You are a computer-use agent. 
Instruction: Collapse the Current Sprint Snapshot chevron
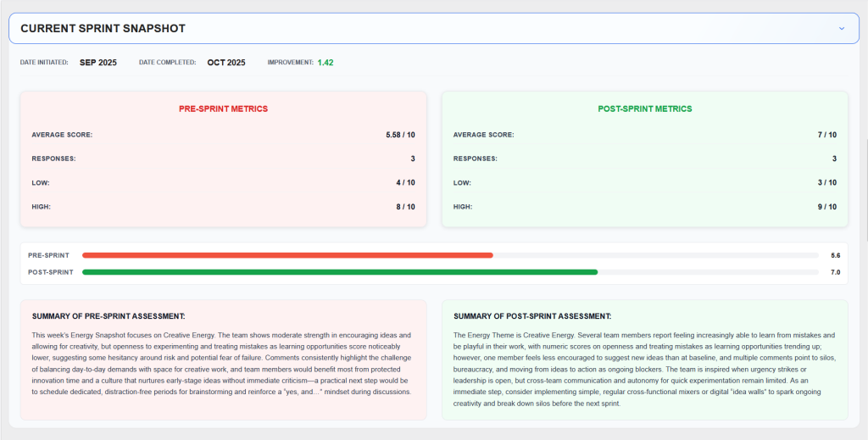(841, 28)
